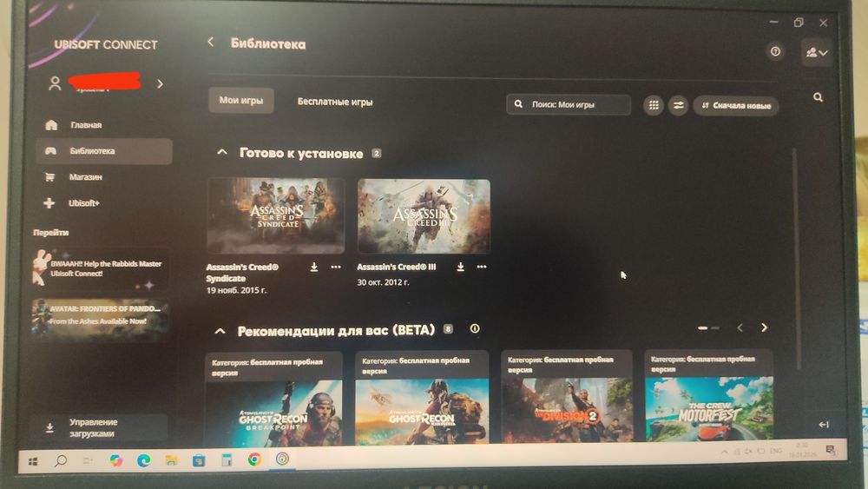Screen dimensions: 868x489
Task: Click the library vertical scrollbar
Action: pos(797,259)
